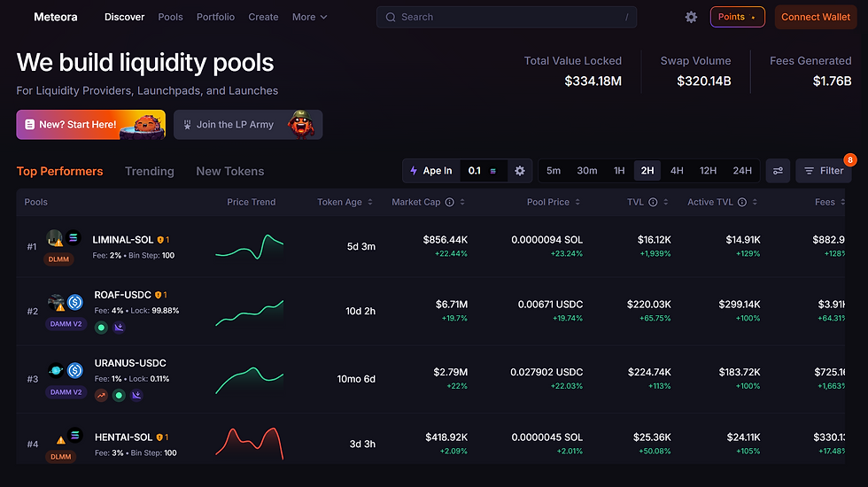
Task: Open the Portfolio nav item
Action: pyautogui.click(x=215, y=17)
